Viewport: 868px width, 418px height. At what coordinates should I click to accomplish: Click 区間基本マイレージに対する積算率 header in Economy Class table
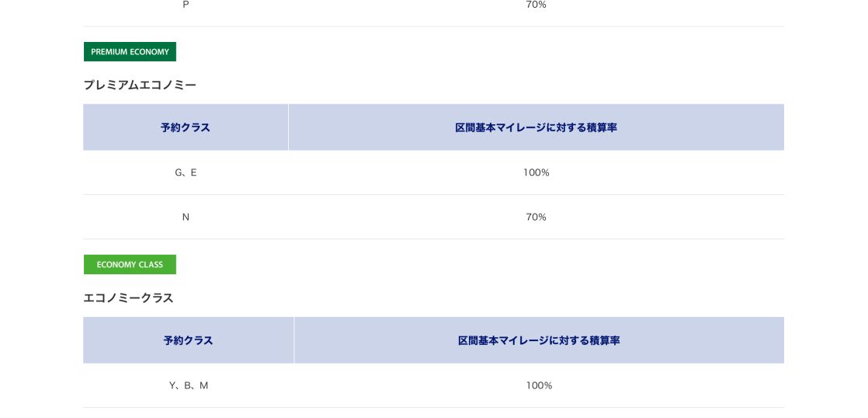tap(539, 340)
